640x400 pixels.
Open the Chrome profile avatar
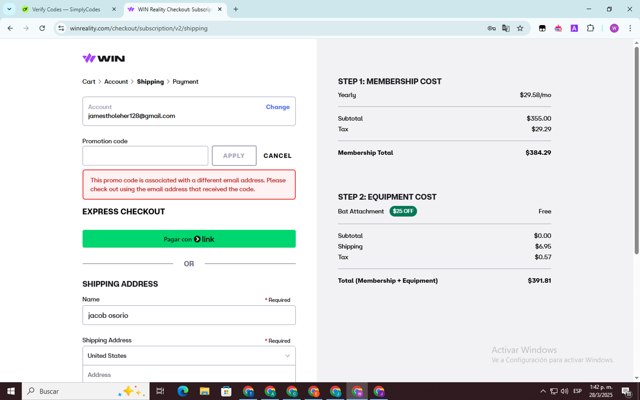[x=614, y=28]
